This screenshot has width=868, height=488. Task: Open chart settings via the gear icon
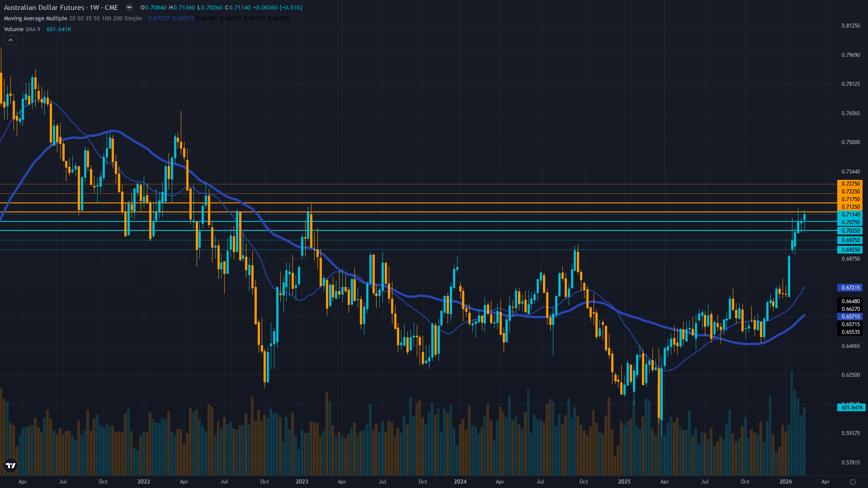pyautogui.click(x=853, y=482)
